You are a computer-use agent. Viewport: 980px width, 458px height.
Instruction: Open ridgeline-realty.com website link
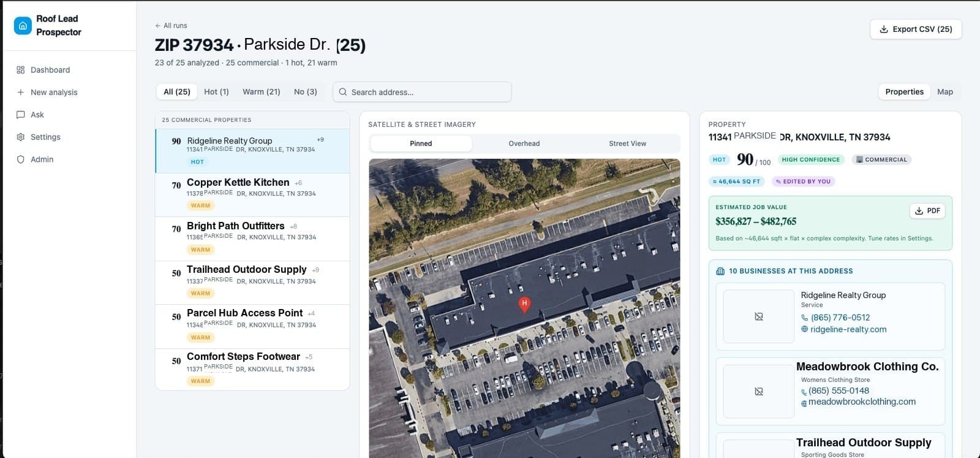(x=848, y=329)
